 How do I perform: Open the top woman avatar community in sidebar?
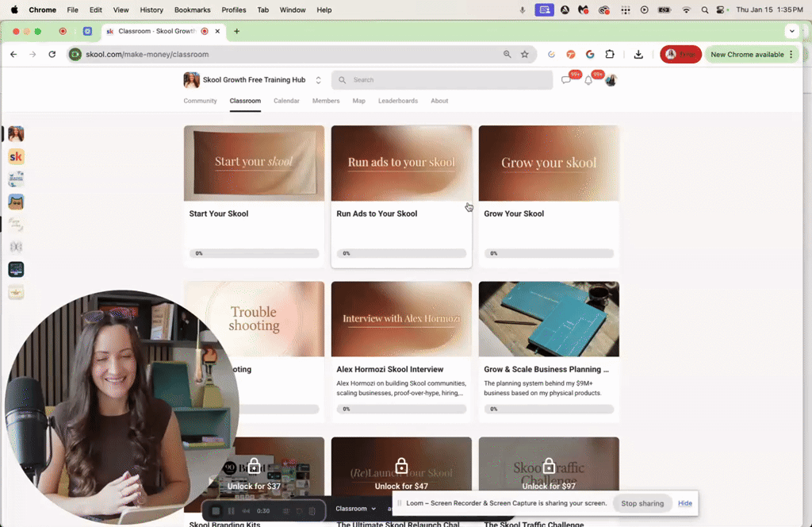pyautogui.click(x=16, y=133)
